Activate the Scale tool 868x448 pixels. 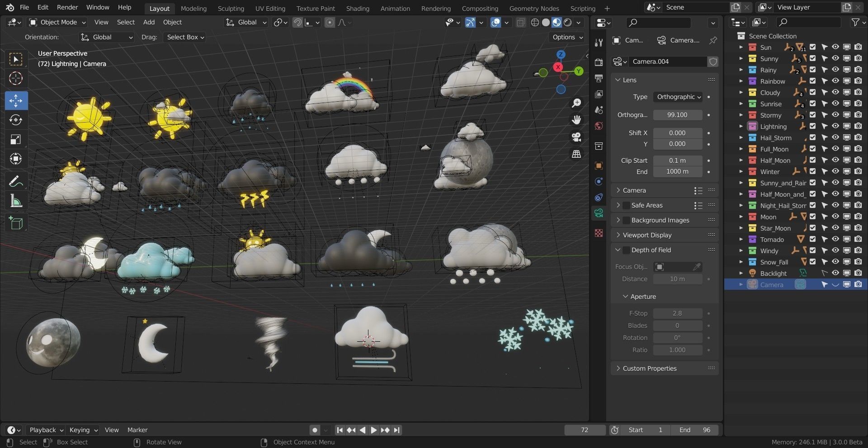click(x=16, y=140)
